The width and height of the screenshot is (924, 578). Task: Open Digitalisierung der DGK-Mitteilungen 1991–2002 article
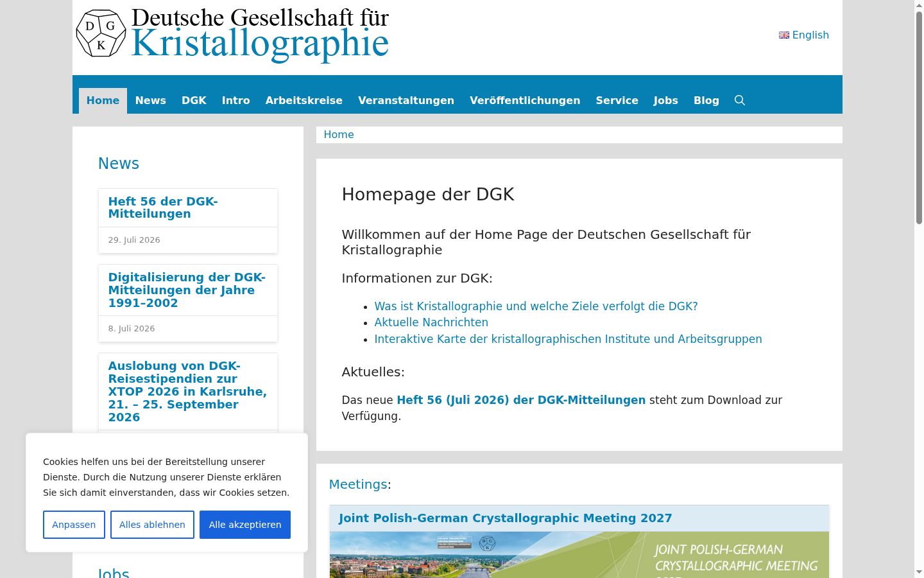pyautogui.click(x=187, y=290)
